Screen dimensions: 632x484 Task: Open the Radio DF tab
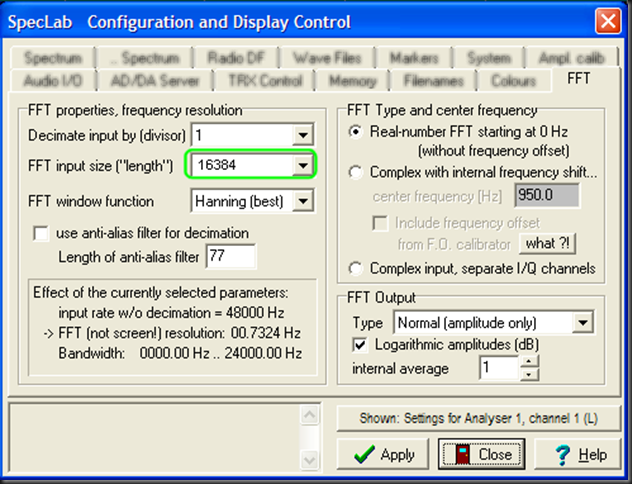[x=236, y=58]
